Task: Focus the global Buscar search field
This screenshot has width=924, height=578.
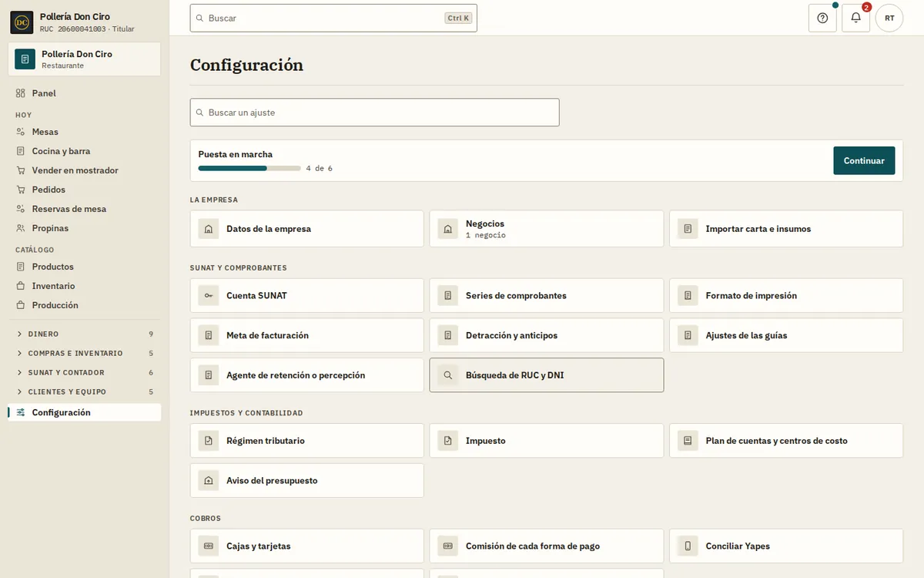Action: (x=333, y=18)
